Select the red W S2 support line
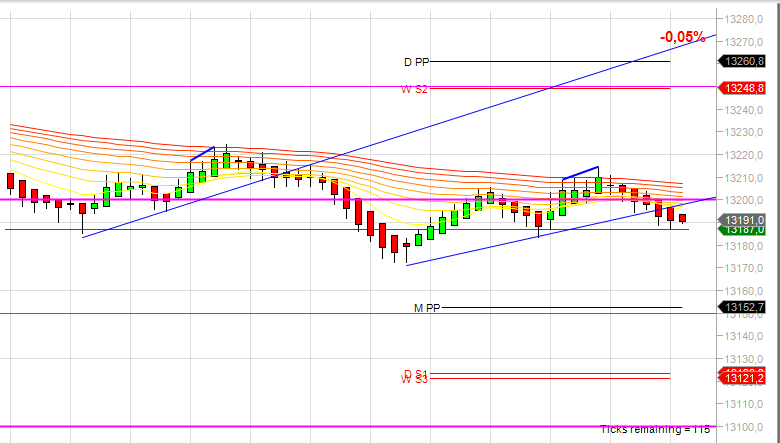The height and width of the screenshot is (443, 780). point(550,89)
